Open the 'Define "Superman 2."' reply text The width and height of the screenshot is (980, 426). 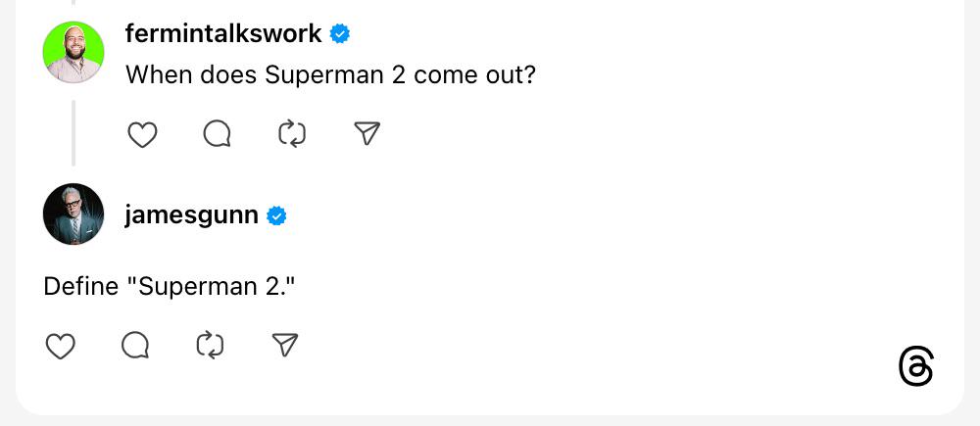click(x=169, y=287)
